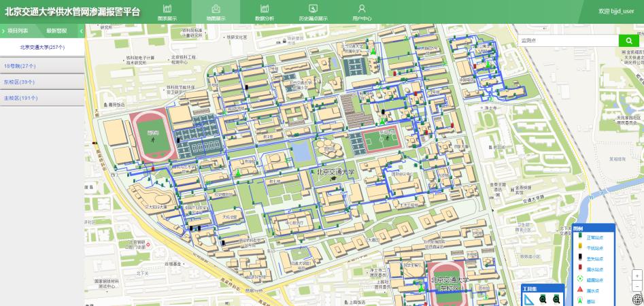Click the globe map-type icon

pyautogui.click(x=637, y=299)
